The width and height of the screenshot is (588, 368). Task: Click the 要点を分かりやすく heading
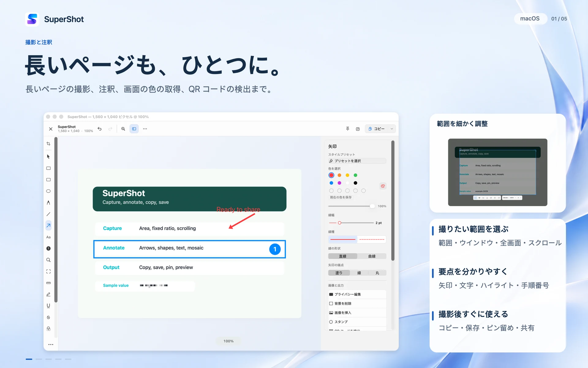pyautogui.click(x=473, y=271)
